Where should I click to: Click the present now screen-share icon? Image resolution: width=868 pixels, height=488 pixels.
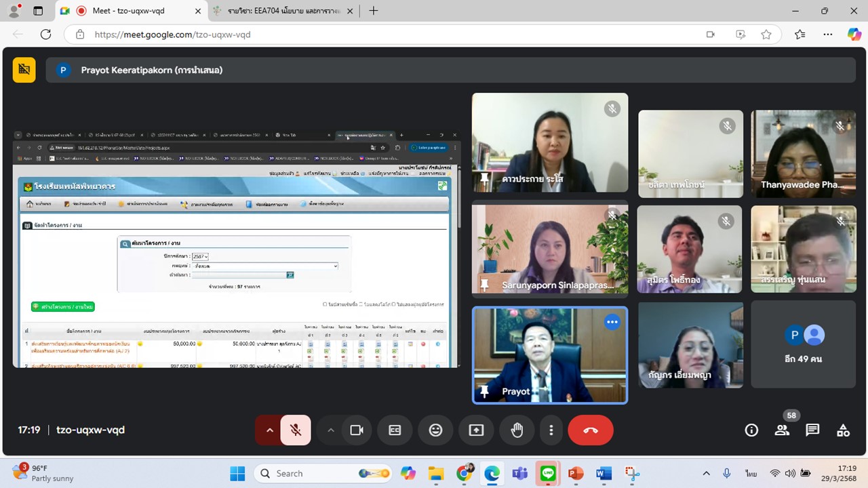pos(476,430)
